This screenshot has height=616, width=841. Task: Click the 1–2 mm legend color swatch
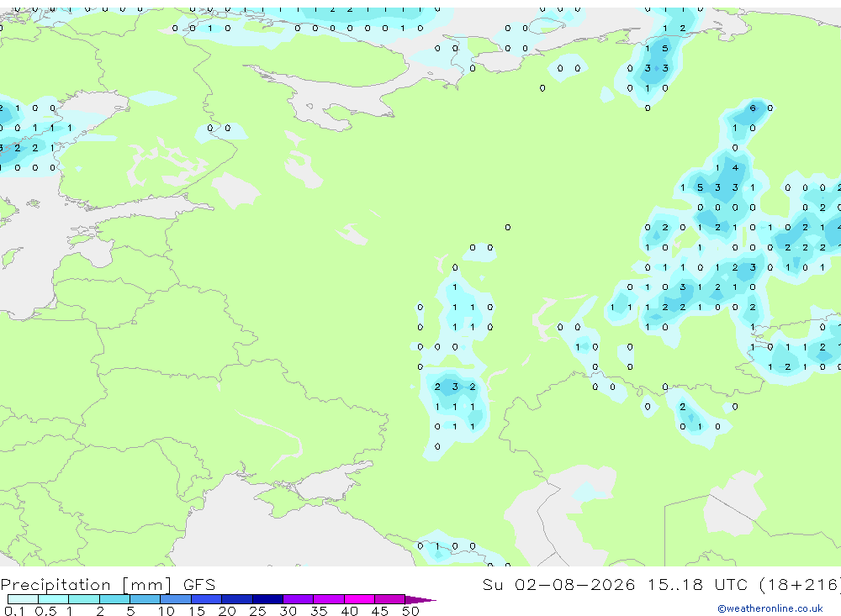(84, 599)
